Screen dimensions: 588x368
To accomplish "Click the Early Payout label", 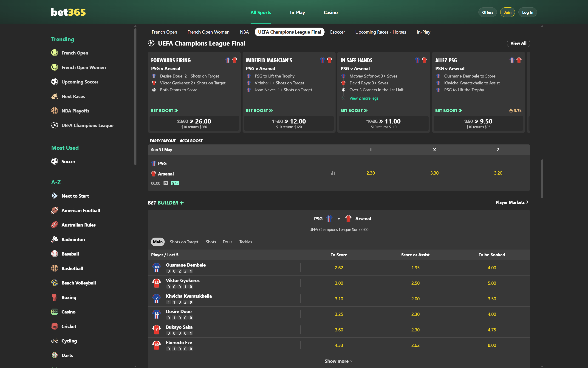I will click(x=162, y=141).
